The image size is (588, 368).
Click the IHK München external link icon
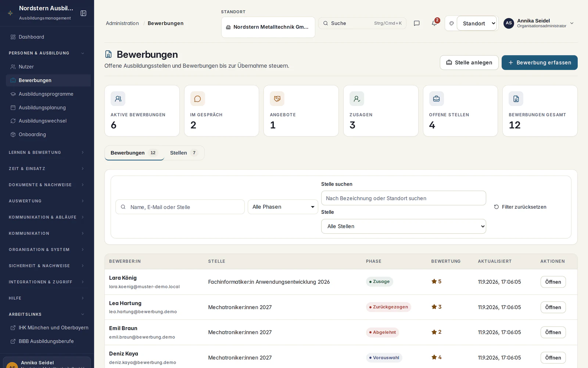tap(13, 328)
